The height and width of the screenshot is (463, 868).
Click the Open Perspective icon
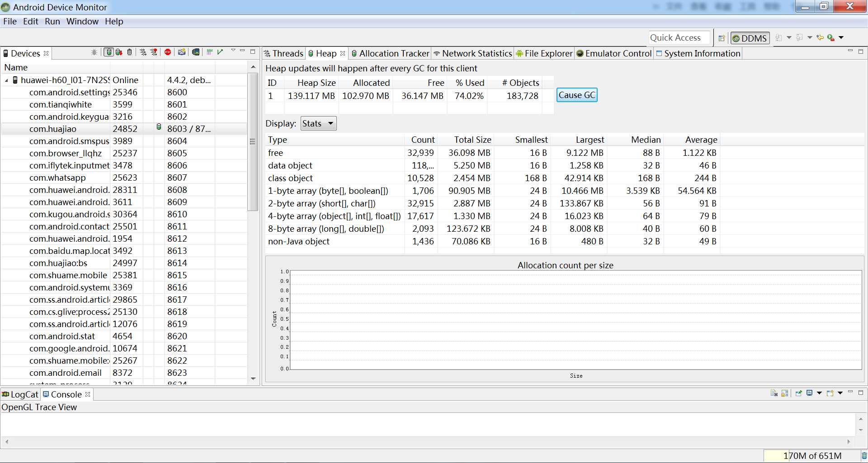(722, 38)
